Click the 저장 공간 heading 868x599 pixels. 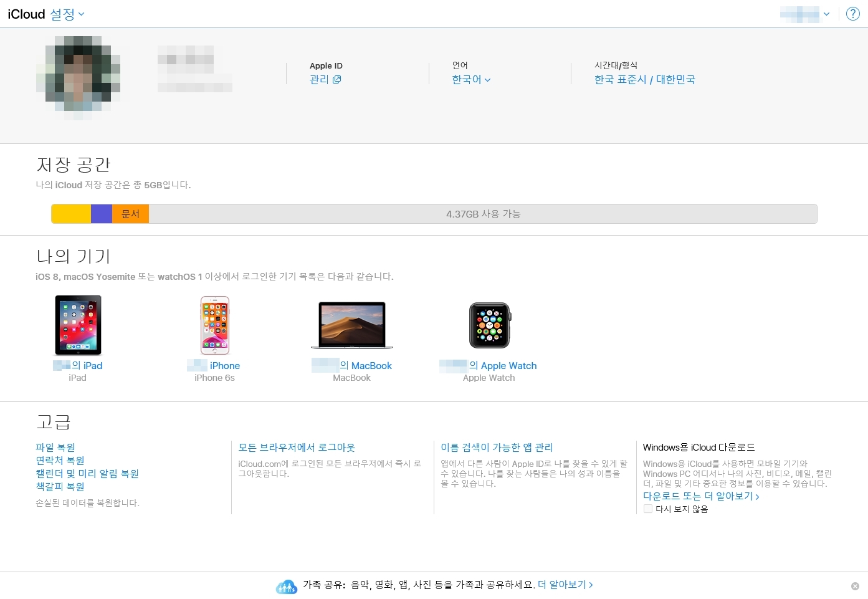tap(74, 165)
